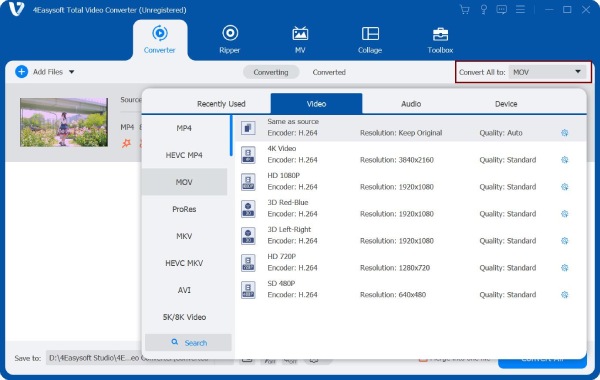Image resolution: width=600 pixels, height=380 pixels.
Task: Open the feedback chat icon
Action: pos(502,10)
